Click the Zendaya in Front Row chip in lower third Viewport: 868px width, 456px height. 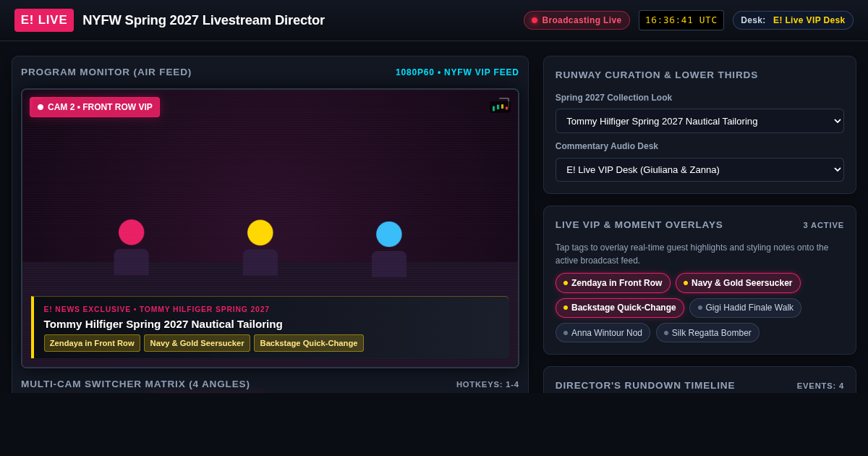(92, 343)
